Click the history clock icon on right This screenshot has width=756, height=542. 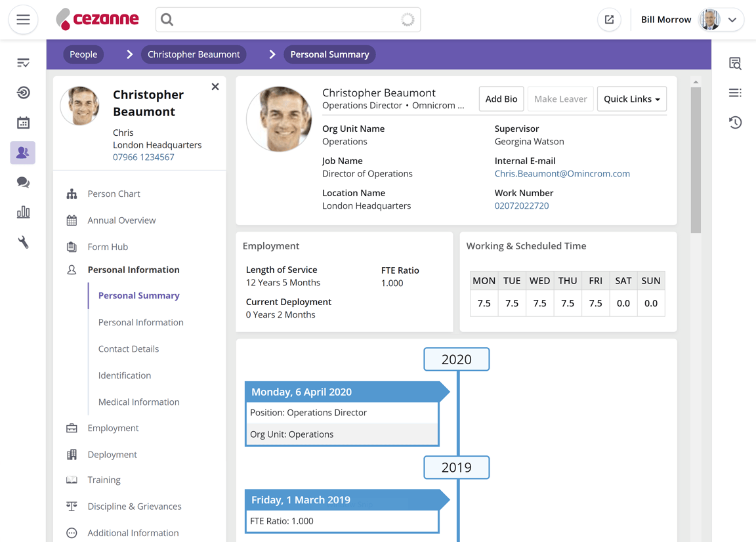(x=735, y=123)
